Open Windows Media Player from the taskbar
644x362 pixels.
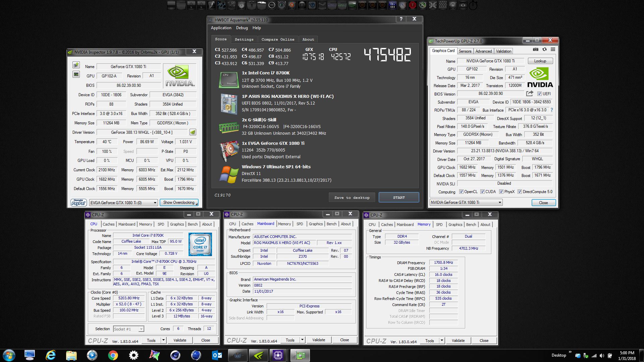(x=92, y=355)
